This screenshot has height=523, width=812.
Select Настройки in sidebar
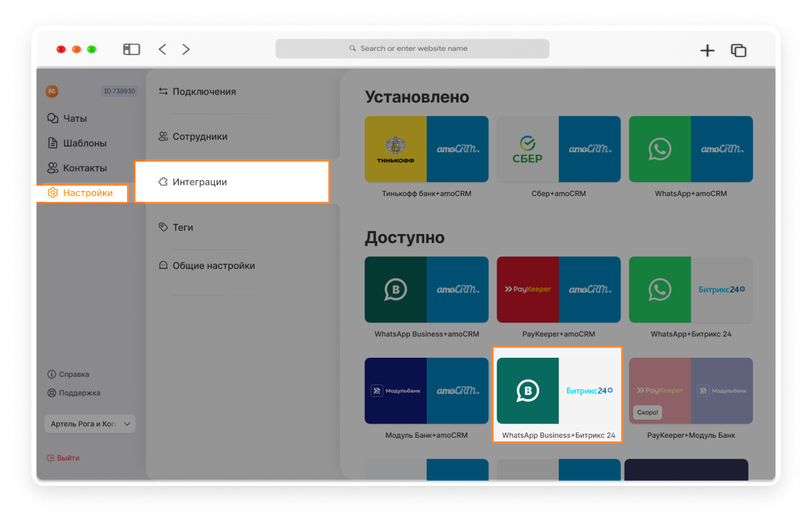click(82, 193)
